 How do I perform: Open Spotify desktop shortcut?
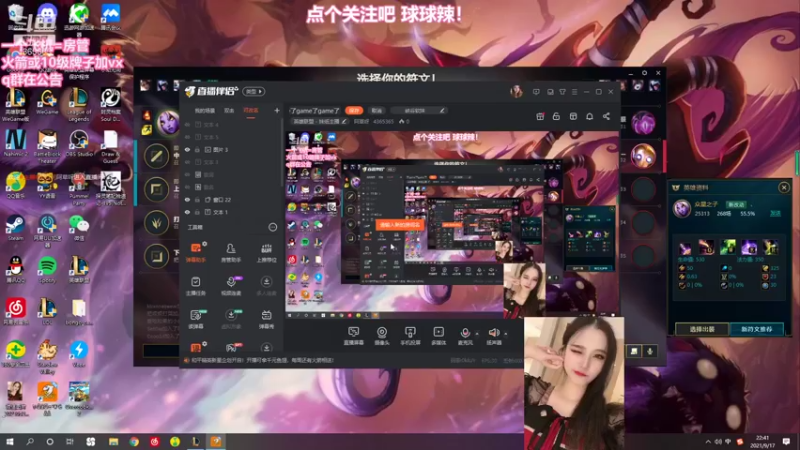click(x=47, y=270)
